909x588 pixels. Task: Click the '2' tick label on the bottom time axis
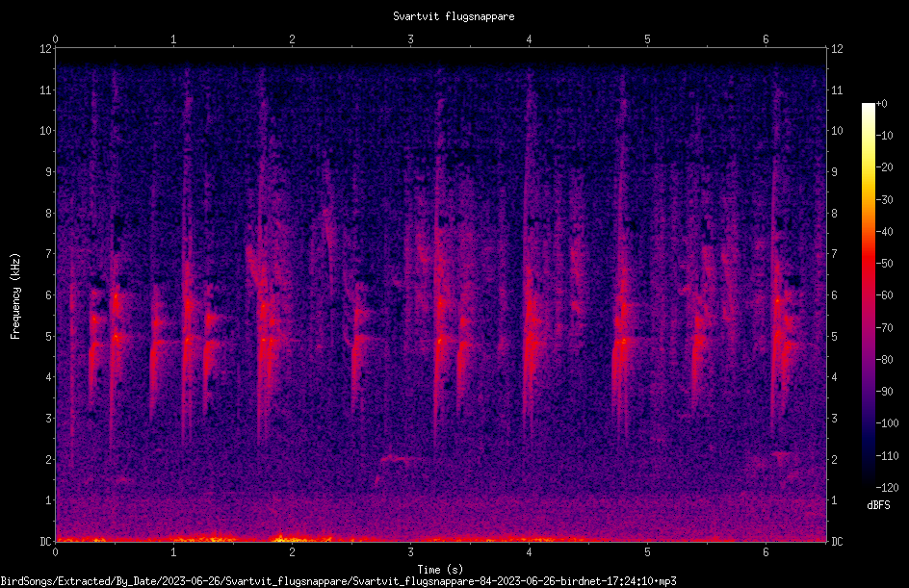click(292, 552)
